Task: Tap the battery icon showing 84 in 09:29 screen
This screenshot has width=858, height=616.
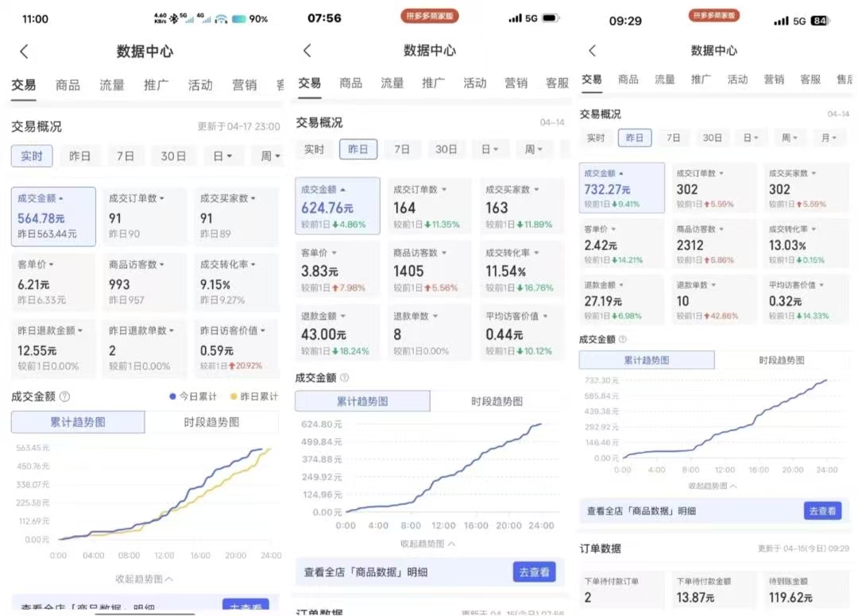Action: (820, 21)
